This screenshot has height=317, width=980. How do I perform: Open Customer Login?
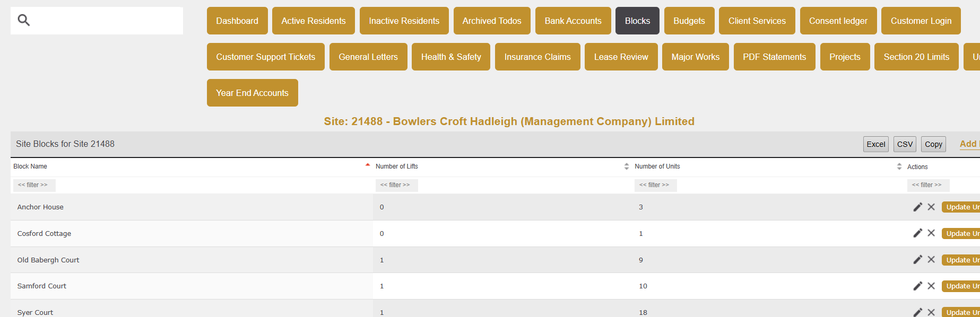(x=921, y=21)
